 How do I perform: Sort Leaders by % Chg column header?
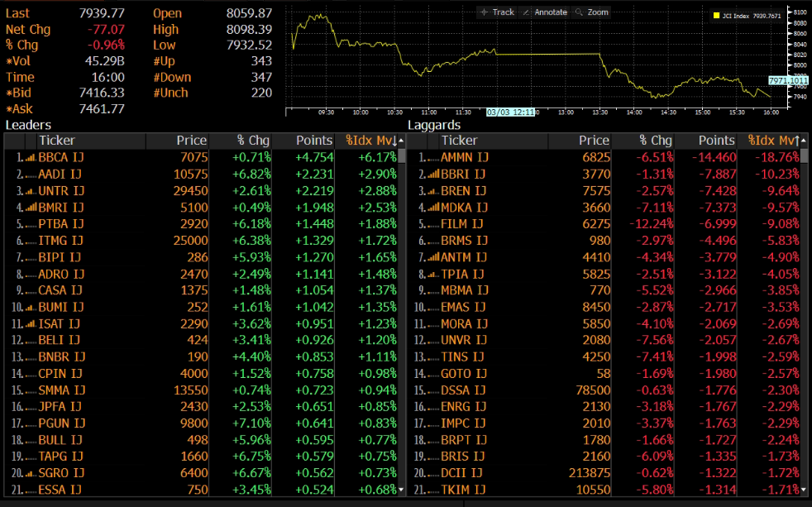(251, 141)
